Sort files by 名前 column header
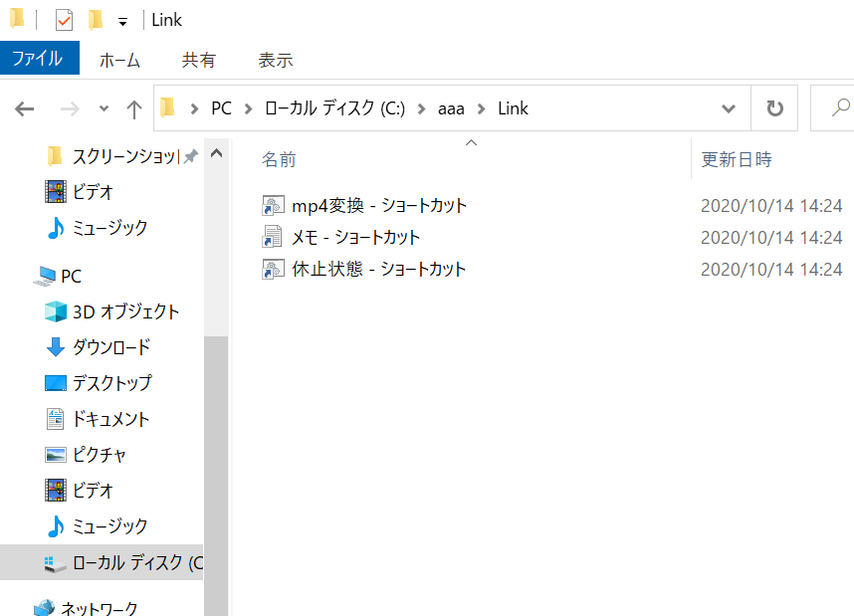This screenshot has width=854, height=616. 279,159
